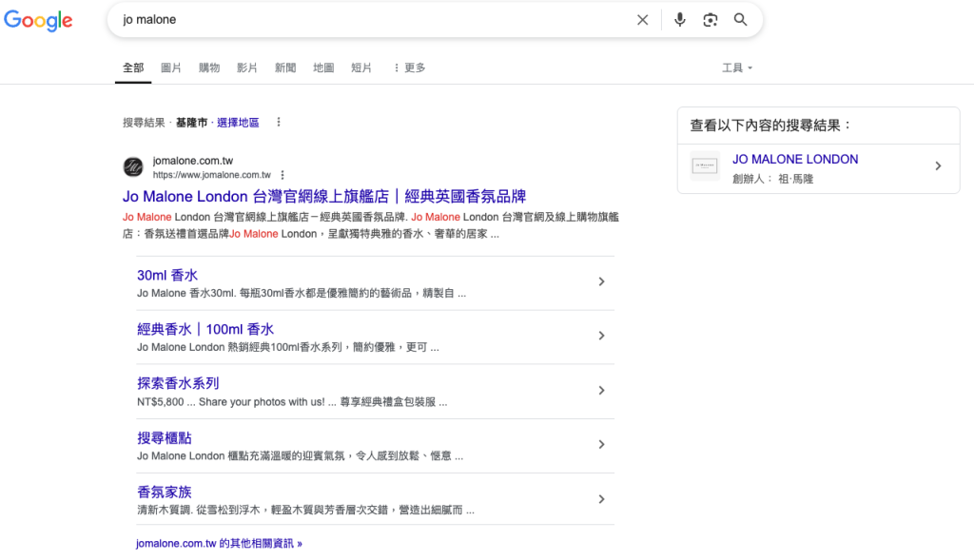Click the https://www.jomalone.com.tw URL text
The image size is (974, 560).
coord(212,175)
